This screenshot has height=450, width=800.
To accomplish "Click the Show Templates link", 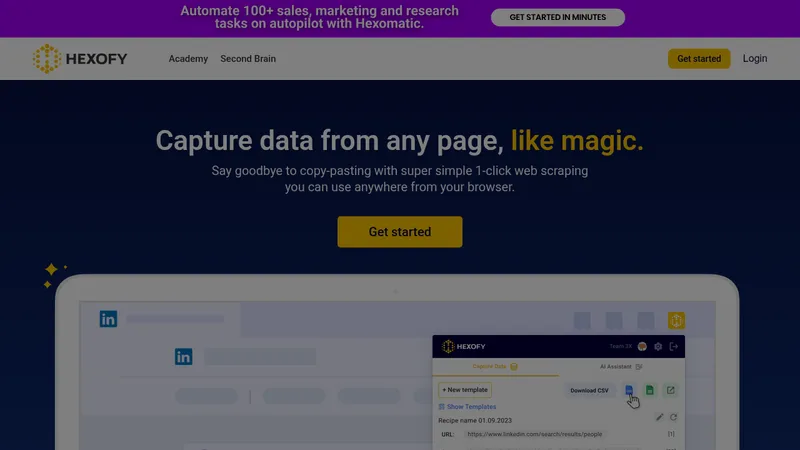I will [x=467, y=407].
